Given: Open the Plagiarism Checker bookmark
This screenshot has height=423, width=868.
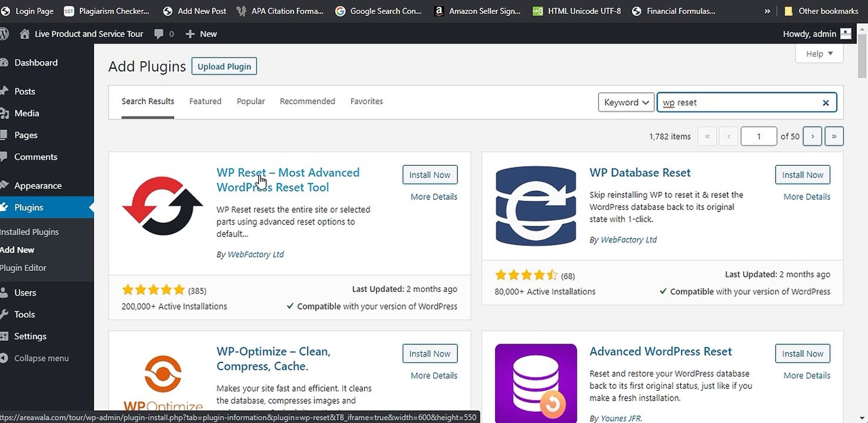Looking at the screenshot, I should click(x=106, y=11).
